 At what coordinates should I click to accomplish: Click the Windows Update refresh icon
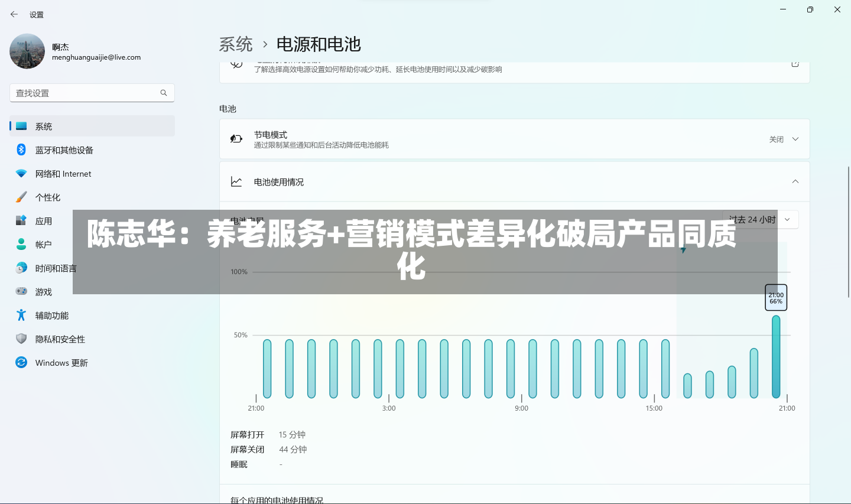coord(21,362)
